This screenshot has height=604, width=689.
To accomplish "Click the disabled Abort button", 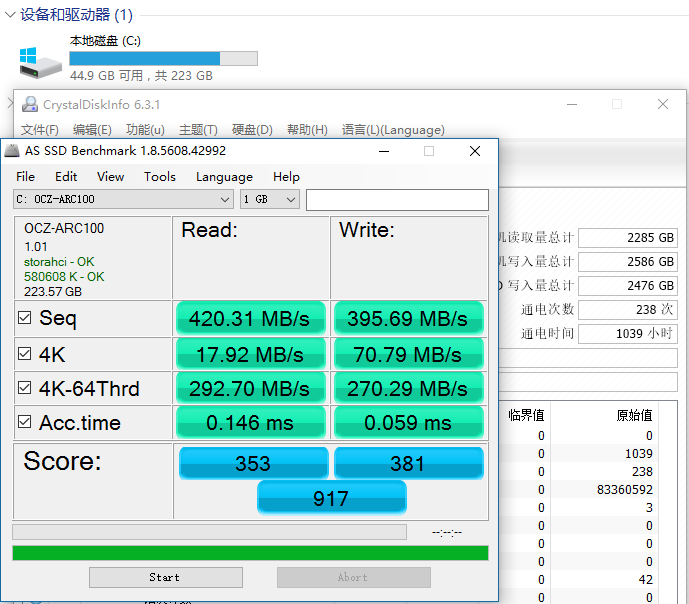I will (354, 577).
